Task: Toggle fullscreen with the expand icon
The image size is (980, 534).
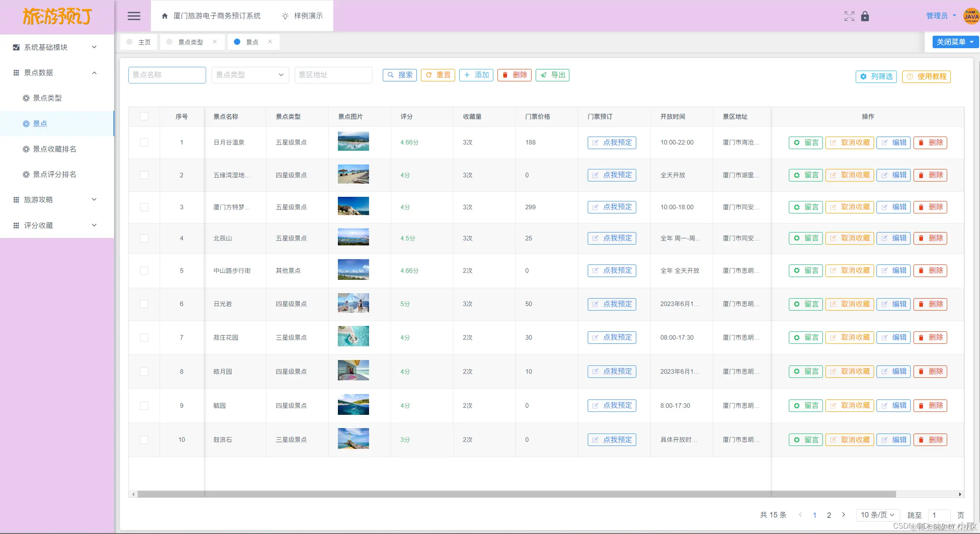Action: click(849, 16)
